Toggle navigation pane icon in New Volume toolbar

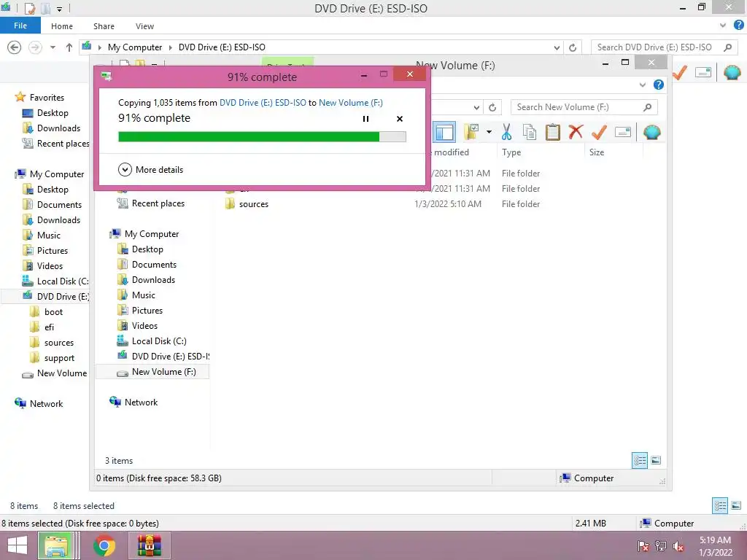pos(444,132)
